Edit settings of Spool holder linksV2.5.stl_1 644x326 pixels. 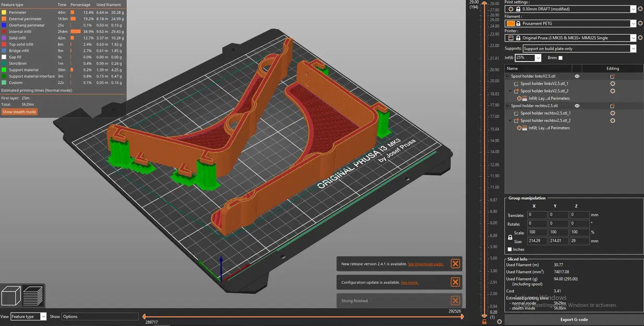point(613,83)
